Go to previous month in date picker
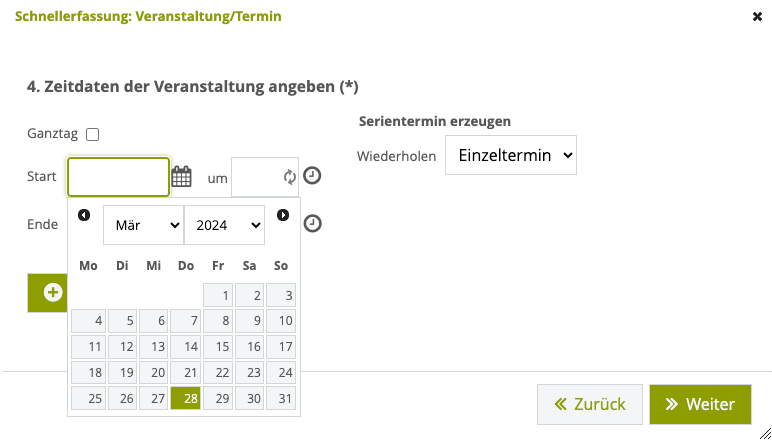This screenshot has width=772, height=441. (84, 215)
